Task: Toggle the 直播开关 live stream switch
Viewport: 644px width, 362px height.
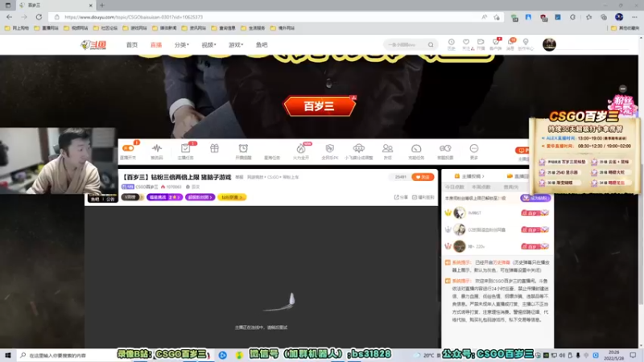Action: pos(128,149)
